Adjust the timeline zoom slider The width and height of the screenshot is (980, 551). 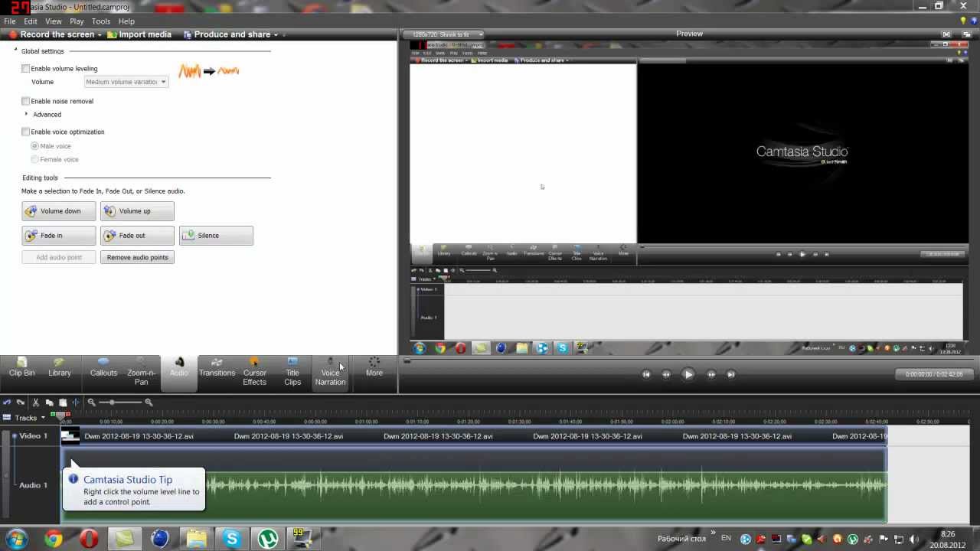(113, 402)
